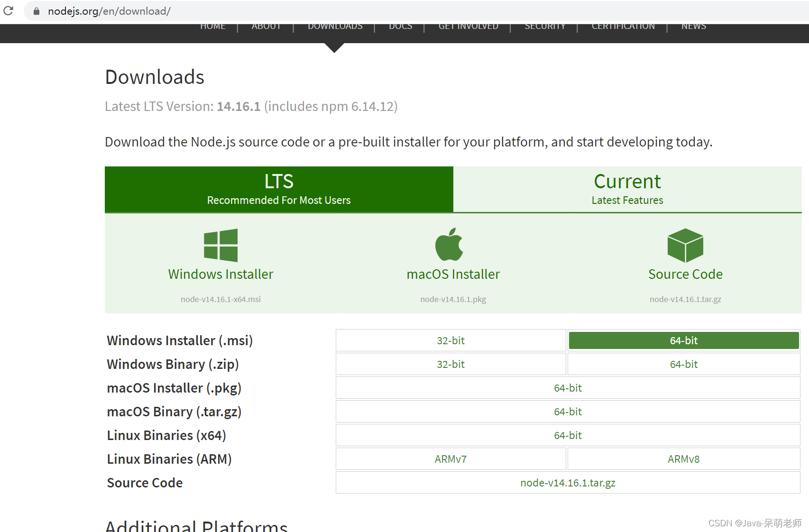The image size is (809, 532).
Task: Open the NEWS nav menu item
Action: click(x=694, y=26)
